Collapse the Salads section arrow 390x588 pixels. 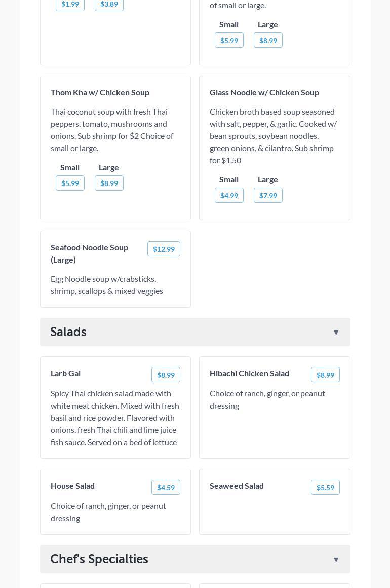[336, 333]
